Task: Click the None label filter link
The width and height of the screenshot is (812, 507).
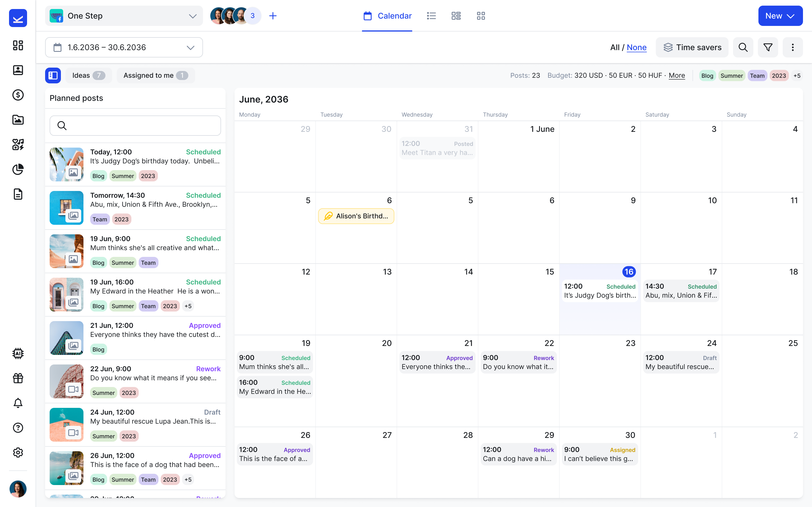Action: 636,47
